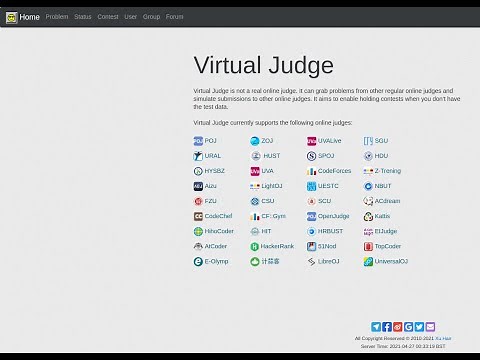Click the Server Time text in footer
Image resolution: width=480 pixels, height=360 pixels.
pos(403,346)
